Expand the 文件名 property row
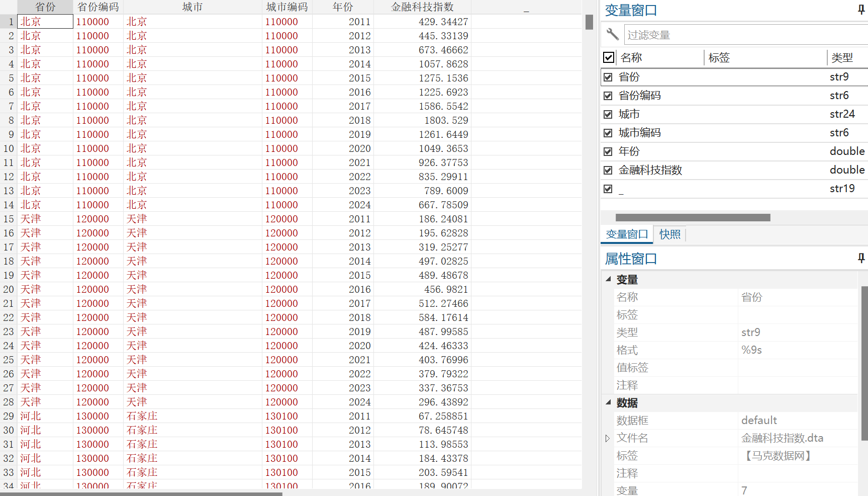The width and height of the screenshot is (868, 496). tap(608, 438)
